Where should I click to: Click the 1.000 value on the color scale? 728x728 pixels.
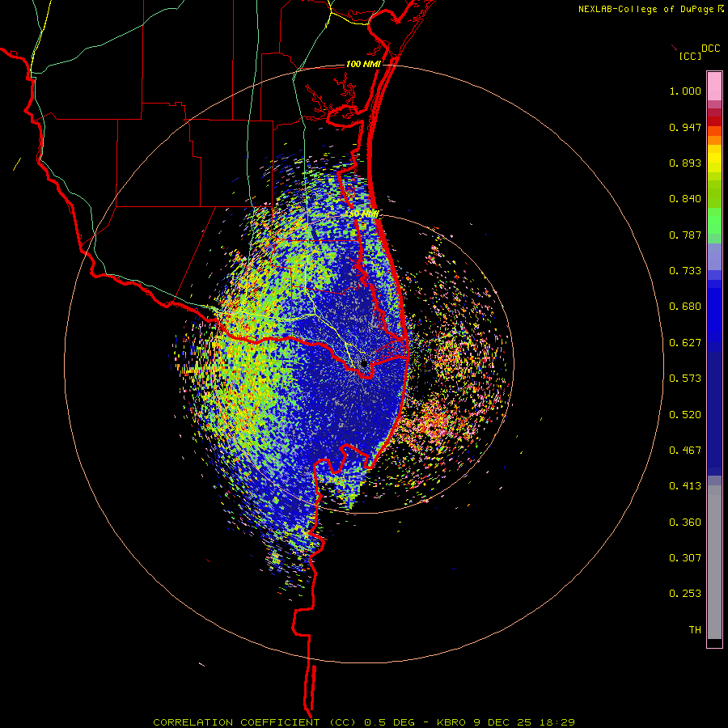[x=685, y=91]
